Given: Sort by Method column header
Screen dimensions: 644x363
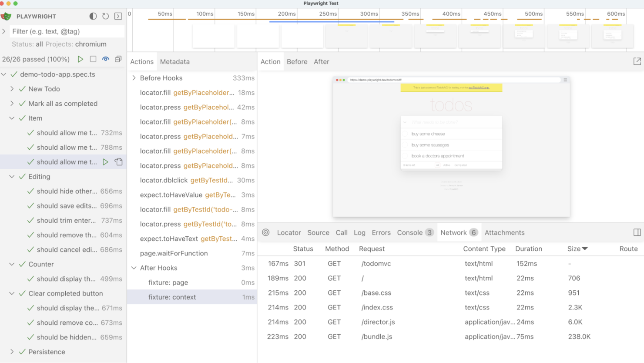Looking at the screenshot, I should 337,249.
